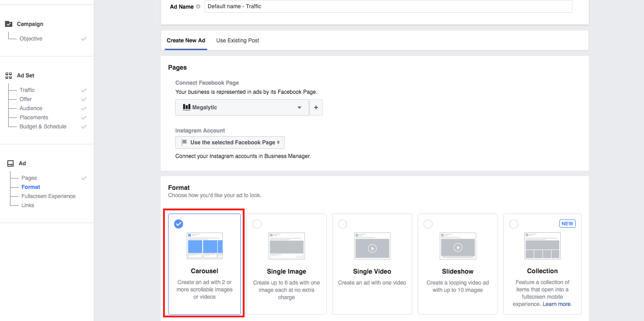
Task: Click the Ad Set grid icon
Action: (x=8, y=76)
